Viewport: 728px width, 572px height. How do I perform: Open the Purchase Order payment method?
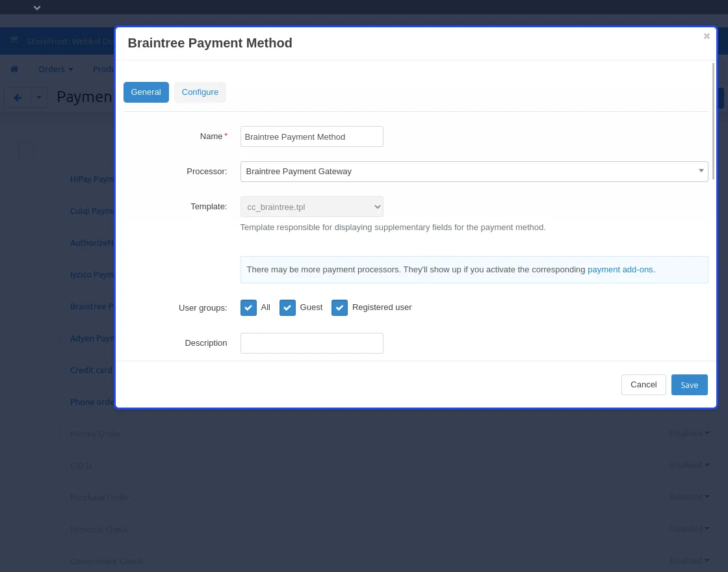100,497
